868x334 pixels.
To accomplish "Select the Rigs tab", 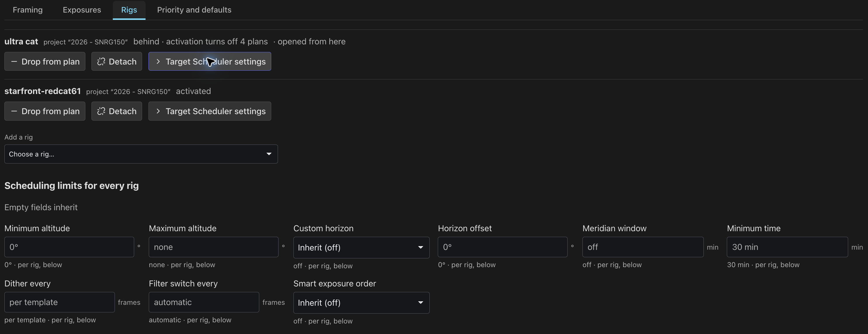I will [x=129, y=10].
